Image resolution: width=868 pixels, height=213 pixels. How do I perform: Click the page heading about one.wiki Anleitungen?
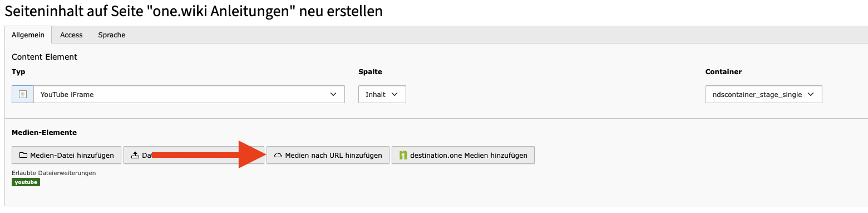tap(194, 11)
